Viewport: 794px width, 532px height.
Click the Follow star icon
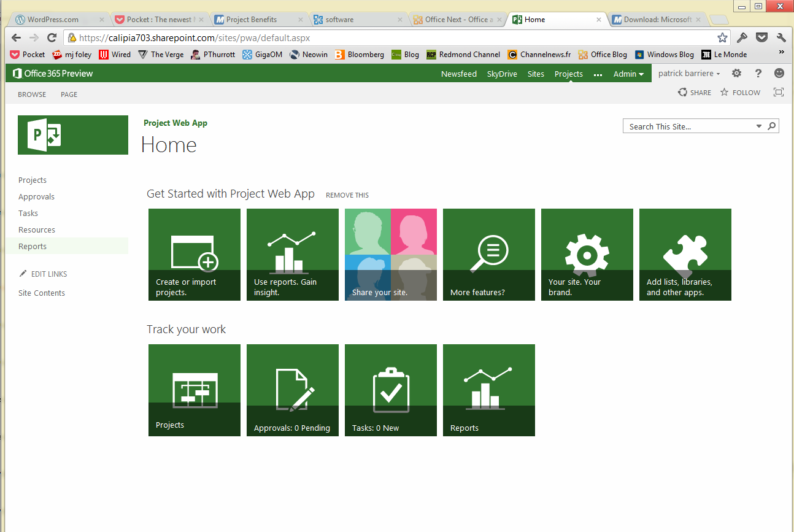pyautogui.click(x=725, y=93)
